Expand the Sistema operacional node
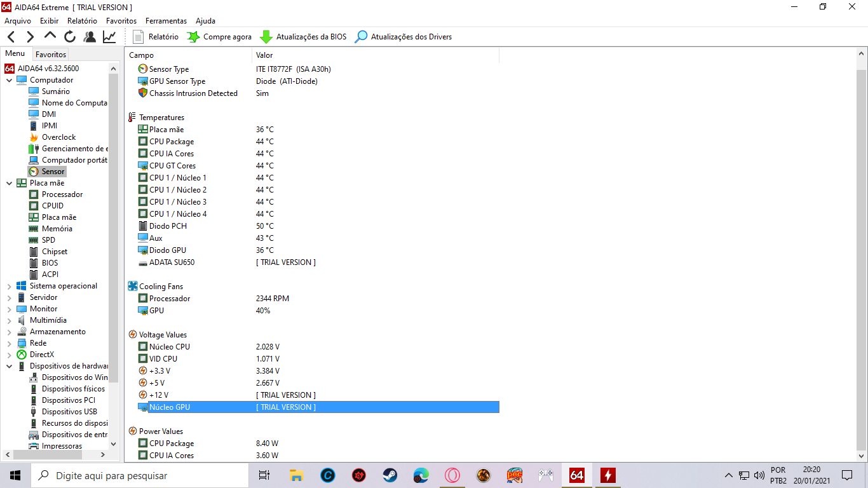Viewport: 868px width, 488px height. pyautogui.click(x=9, y=286)
